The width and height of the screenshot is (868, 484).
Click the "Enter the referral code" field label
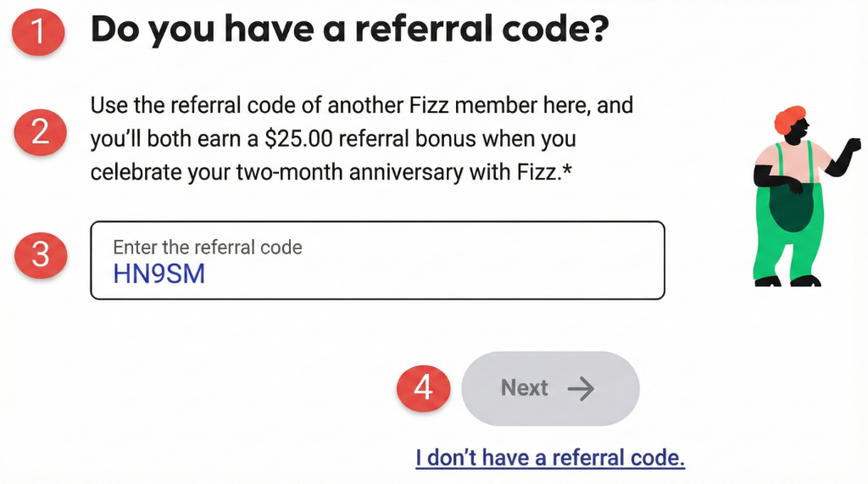click(x=208, y=248)
